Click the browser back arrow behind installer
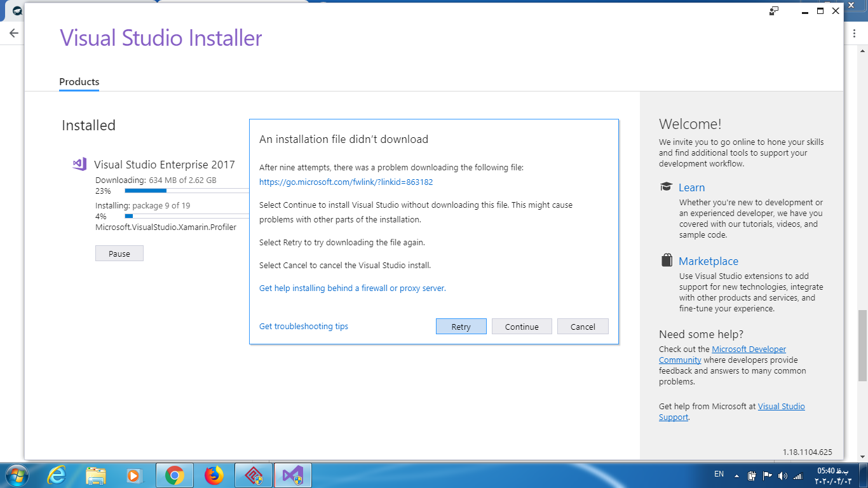 13,33
